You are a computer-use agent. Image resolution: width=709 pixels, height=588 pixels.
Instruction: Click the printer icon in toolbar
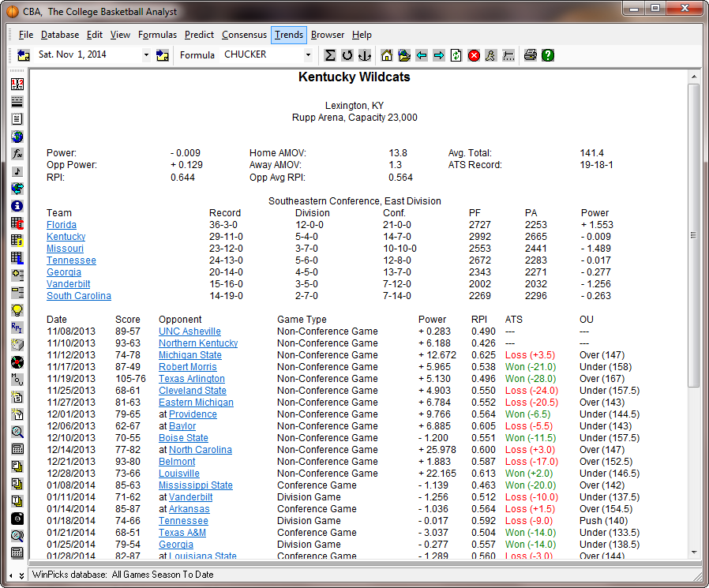click(x=531, y=55)
